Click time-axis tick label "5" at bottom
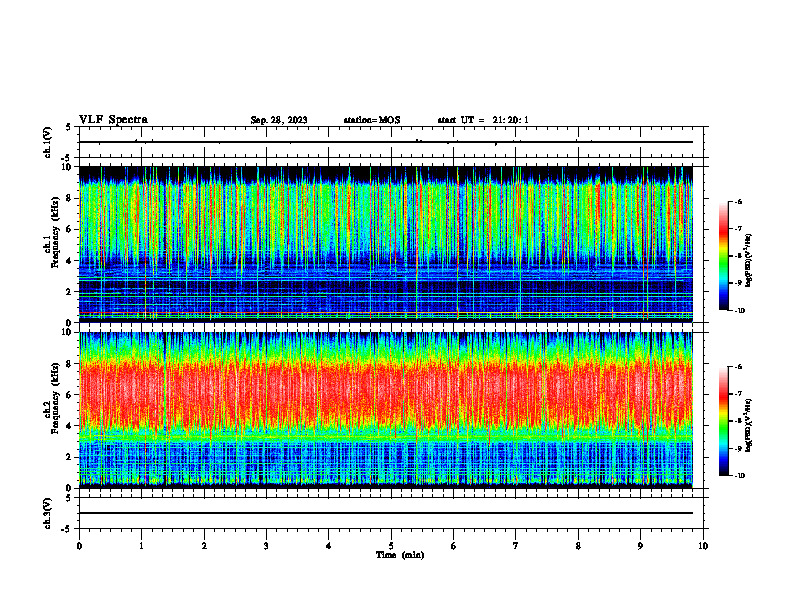Viewport: 792px width, 612px height. click(x=391, y=546)
